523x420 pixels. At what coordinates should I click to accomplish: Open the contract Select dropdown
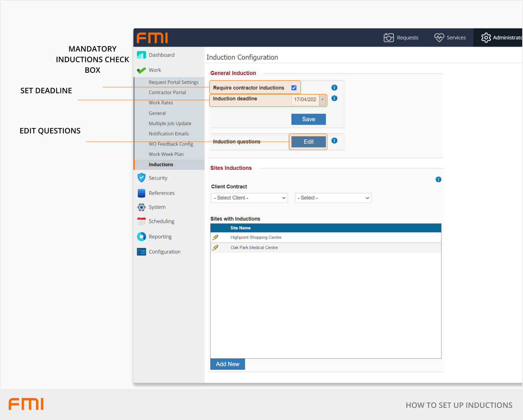tap(333, 198)
